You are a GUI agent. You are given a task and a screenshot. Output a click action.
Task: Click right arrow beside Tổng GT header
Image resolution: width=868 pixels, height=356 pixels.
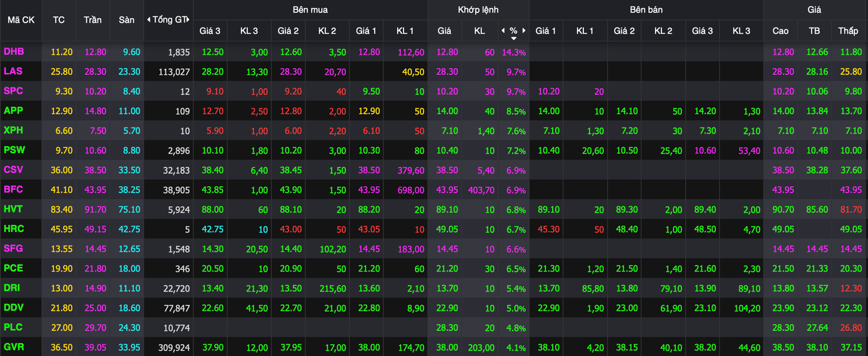188,20
